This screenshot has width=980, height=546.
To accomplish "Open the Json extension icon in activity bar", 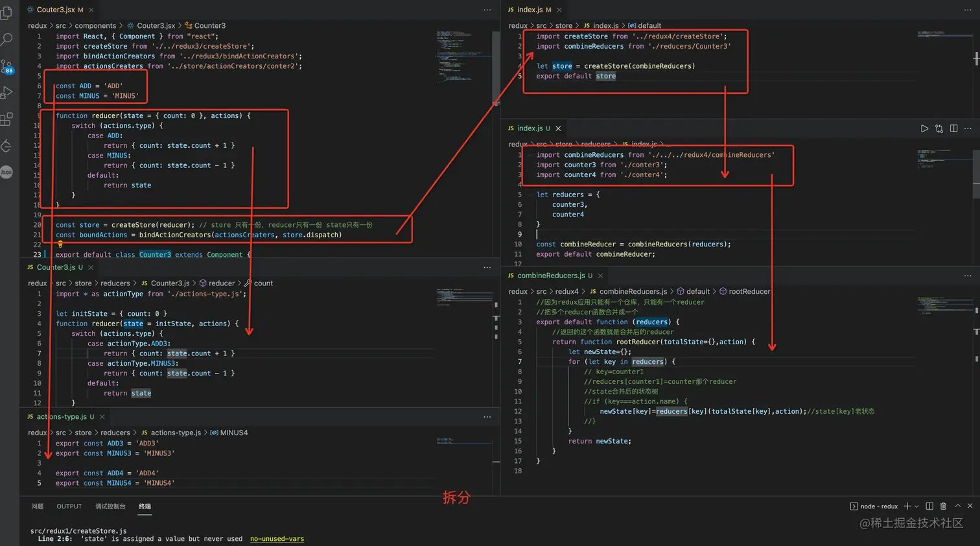I will (x=6, y=172).
